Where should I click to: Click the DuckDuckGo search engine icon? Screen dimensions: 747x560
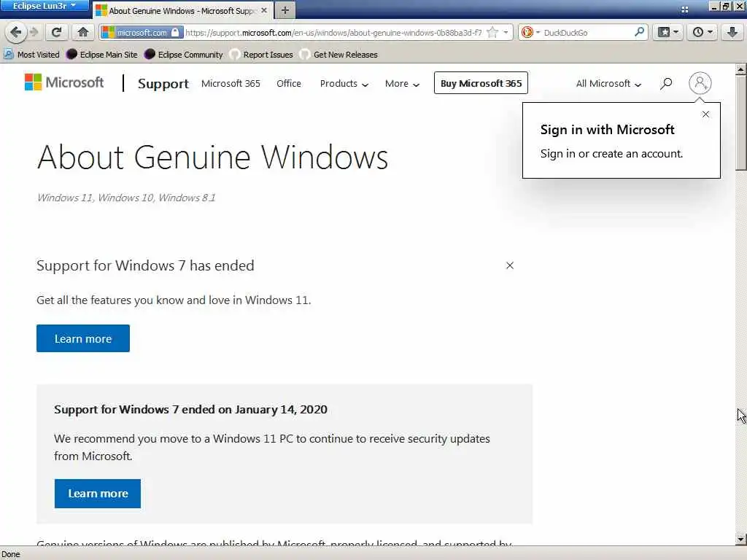tap(527, 32)
